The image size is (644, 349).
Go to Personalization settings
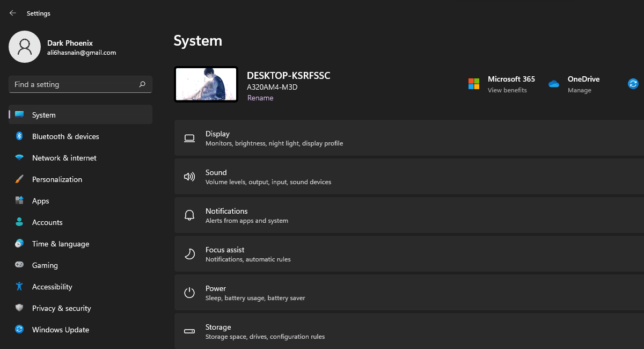[57, 179]
